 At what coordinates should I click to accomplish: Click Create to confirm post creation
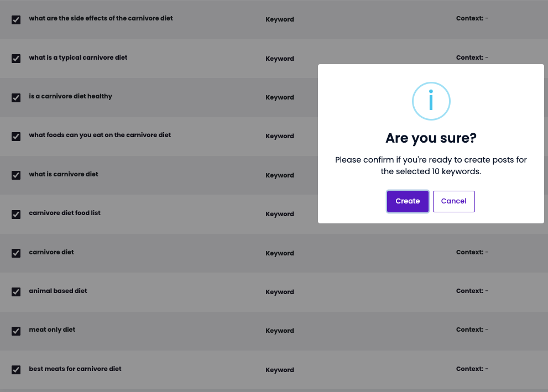[408, 201]
